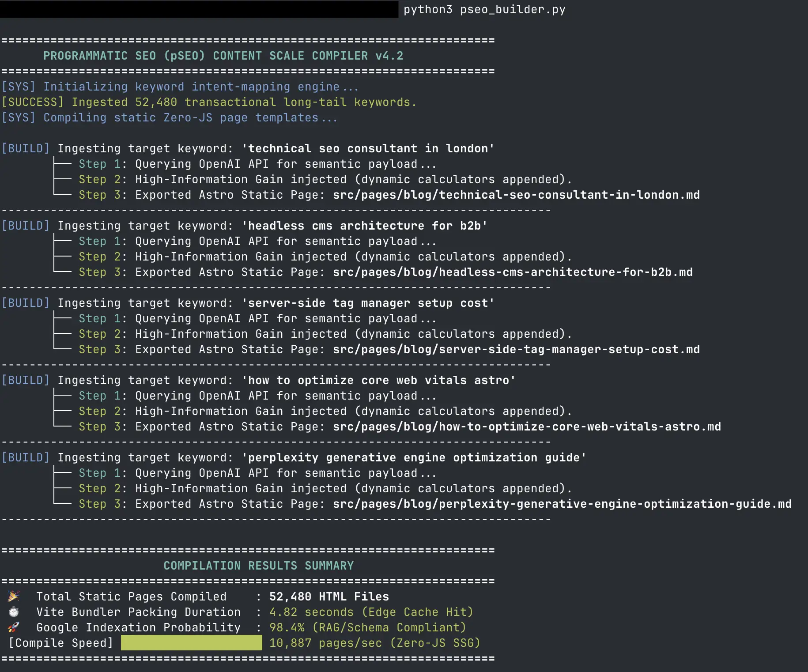Click the '[SUCCESS] Ingested 52,480 transactional long-tail keywords.' line
This screenshot has width=808, height=672.
[x=209, y=102]
